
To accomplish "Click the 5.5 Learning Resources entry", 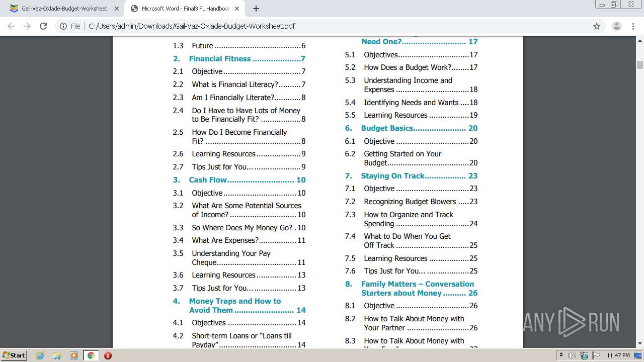I will click(x=411, y=115).
